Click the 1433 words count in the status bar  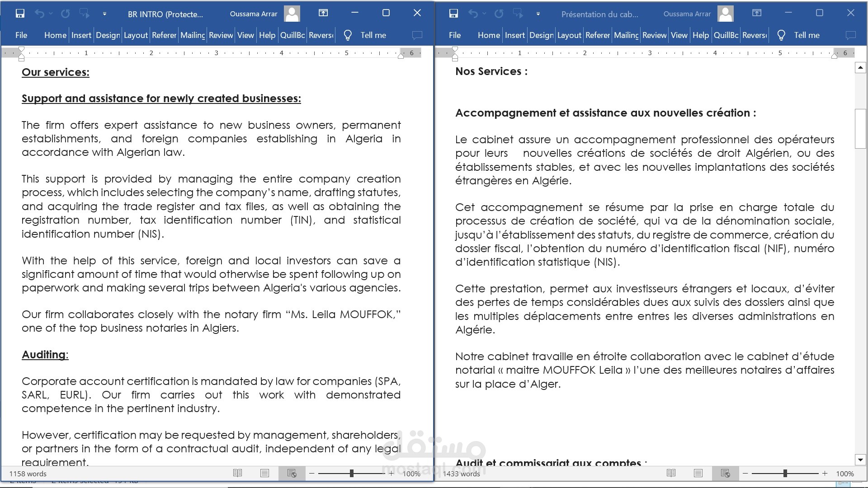click(462, 474)
